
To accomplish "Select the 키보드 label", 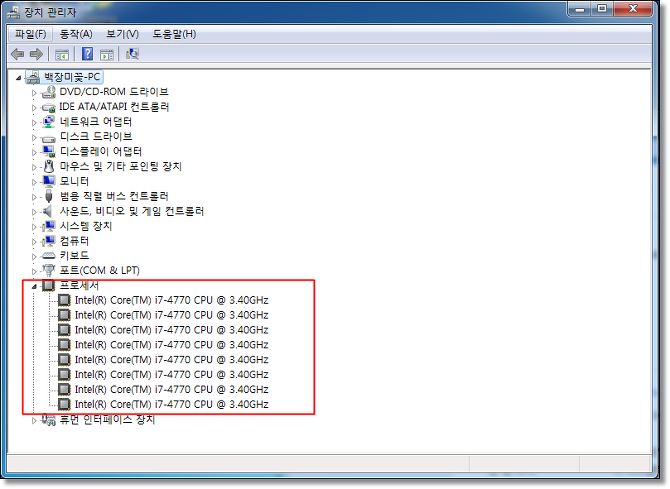I will click(74, 256).
